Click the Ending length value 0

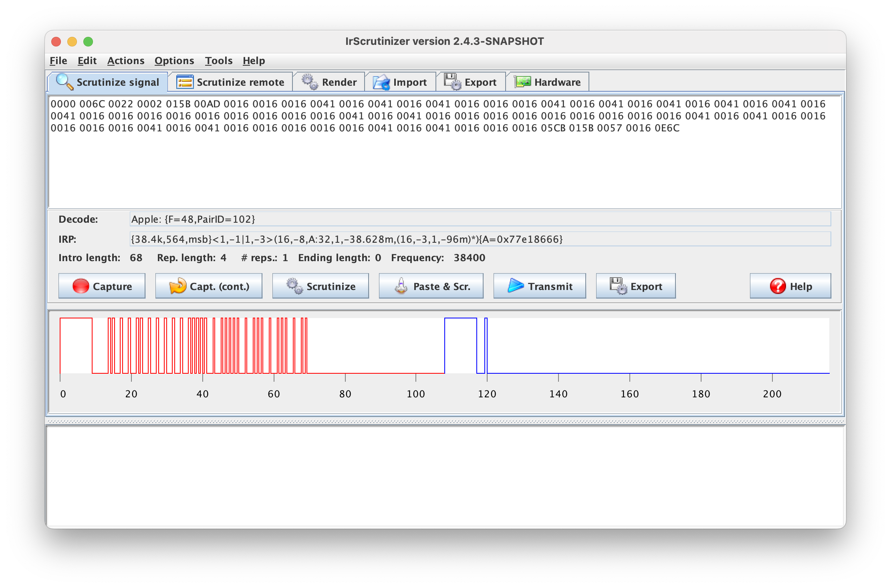click(x=378, y=258)
